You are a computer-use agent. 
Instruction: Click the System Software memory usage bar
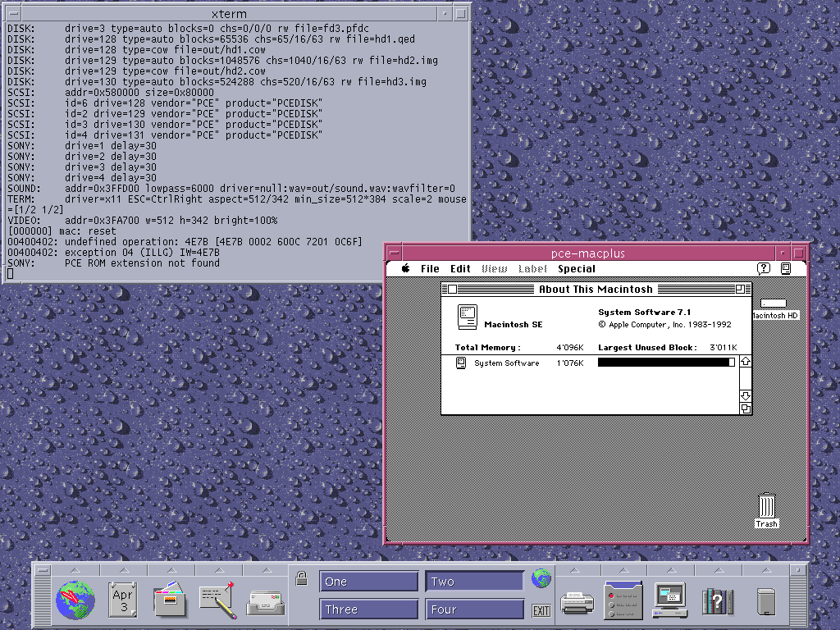(666, 362)
